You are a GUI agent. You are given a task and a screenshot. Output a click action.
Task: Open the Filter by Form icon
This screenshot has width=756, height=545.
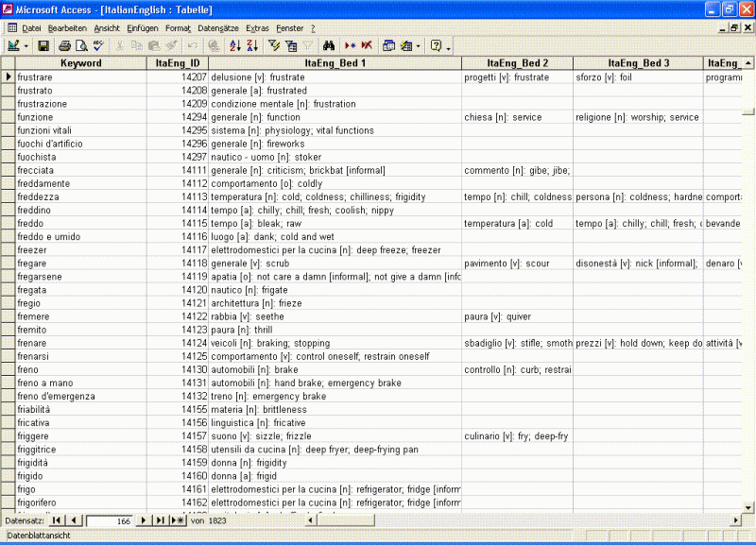click(291, 45)
